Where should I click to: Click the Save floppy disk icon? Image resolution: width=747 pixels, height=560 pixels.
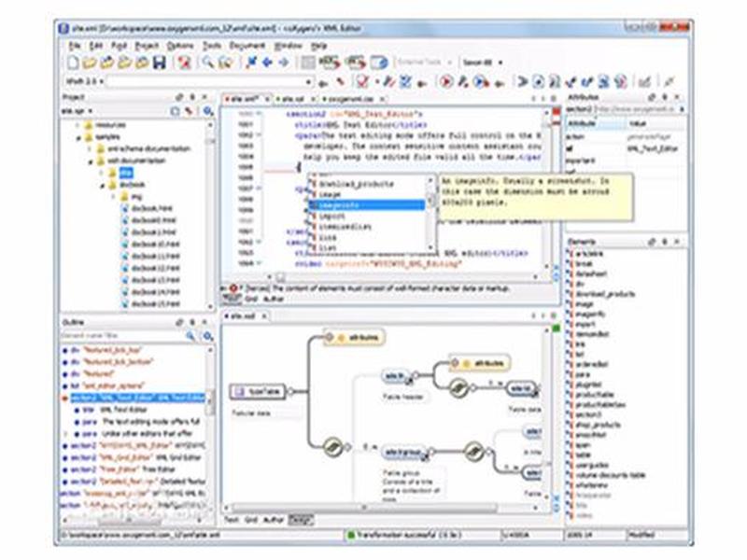(159, 62)
